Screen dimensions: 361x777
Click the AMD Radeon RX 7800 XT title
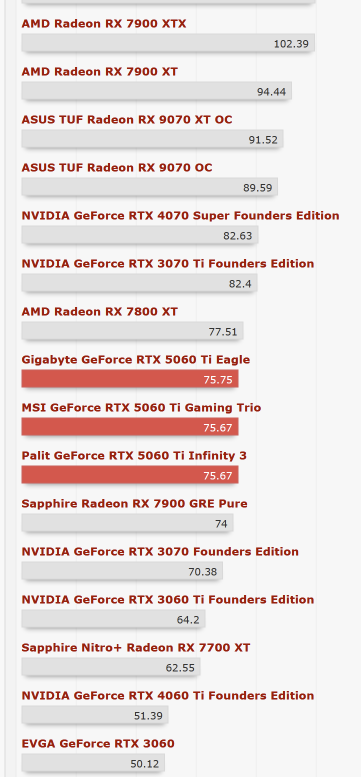click(100, 312)
